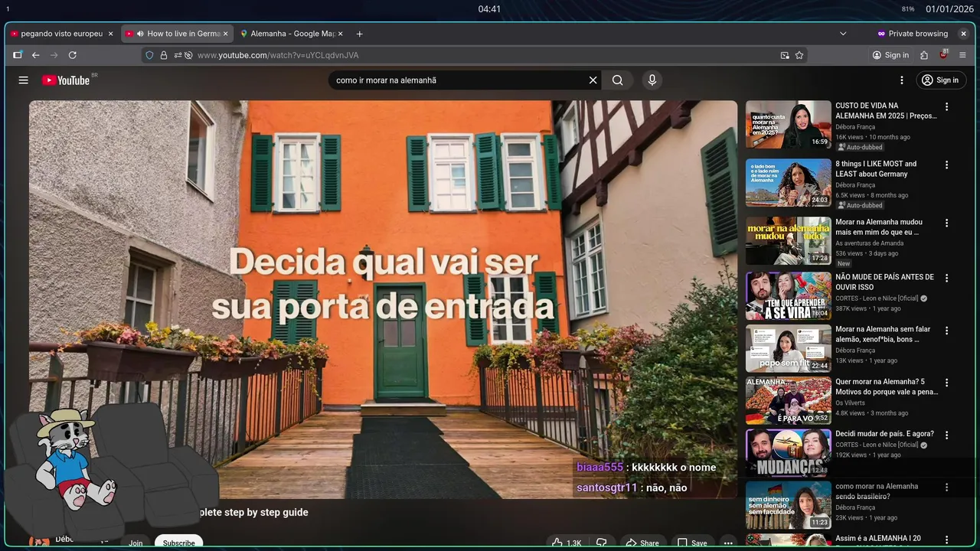Image resolution: width=980 pixels, height=551 pixels.
Task: Click the red uBlock extension icon
Action: click(x=944, y=55)
